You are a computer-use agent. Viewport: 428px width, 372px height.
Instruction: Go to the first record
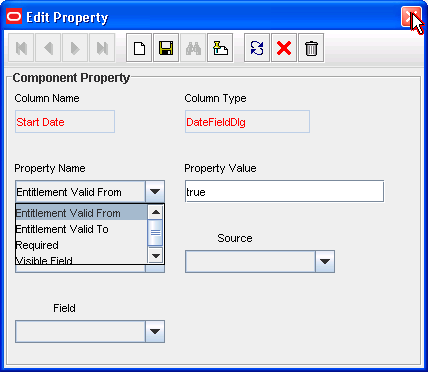[x=21, y=48]
